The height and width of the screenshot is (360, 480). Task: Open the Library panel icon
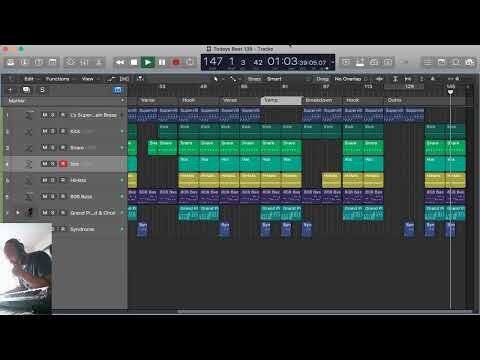[x=11, y=62]
